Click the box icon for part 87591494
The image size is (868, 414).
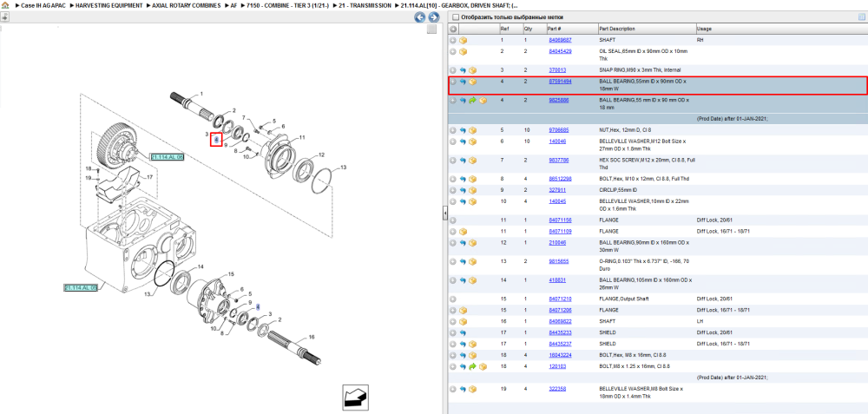pos(473,82)
